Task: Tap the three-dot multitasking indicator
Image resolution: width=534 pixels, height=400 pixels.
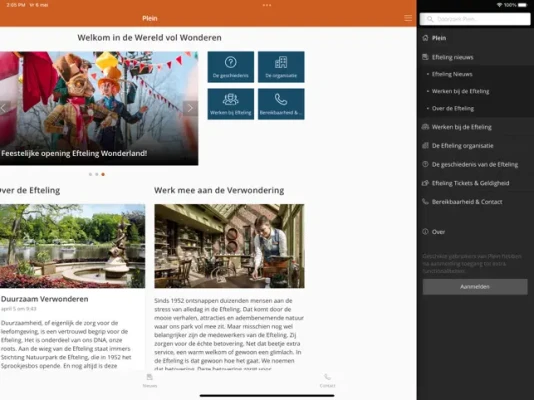Action: pyautogui.click(x=267, y=5)
